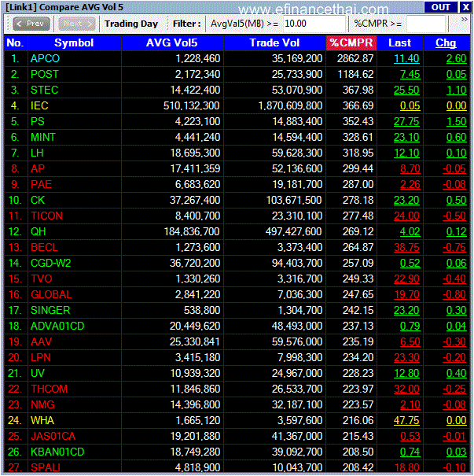Select the BECL symbol
474x476 pixels.
coord(44,247)
